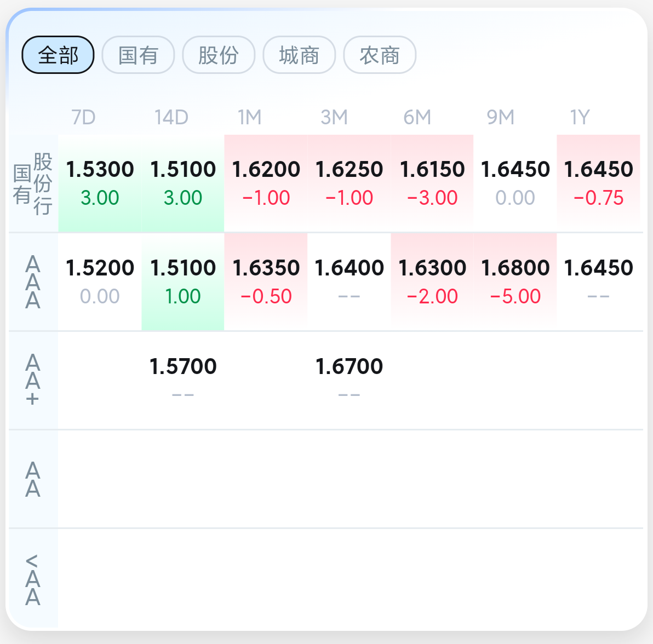Select the 国有股份行 row label
Image resolution: width=653 pixels, height=644 pixels.
[33, 183]
